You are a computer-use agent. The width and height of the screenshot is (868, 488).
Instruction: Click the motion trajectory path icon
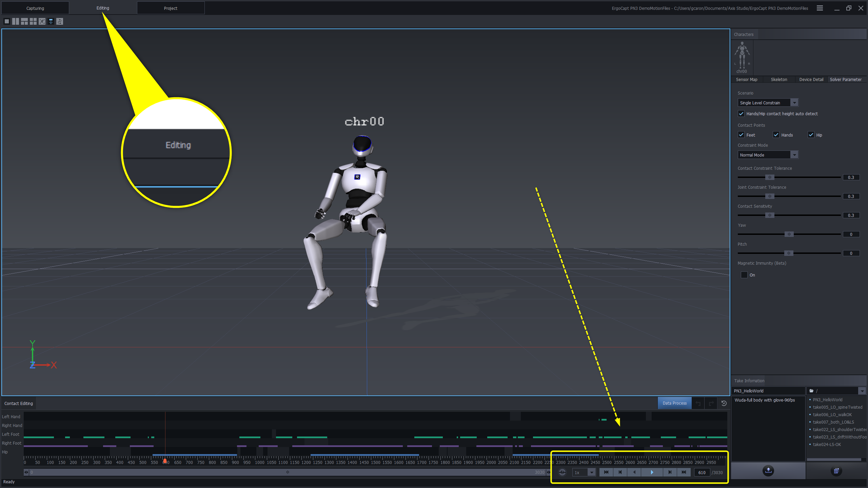pyautogui.click(x=60, y=21)
